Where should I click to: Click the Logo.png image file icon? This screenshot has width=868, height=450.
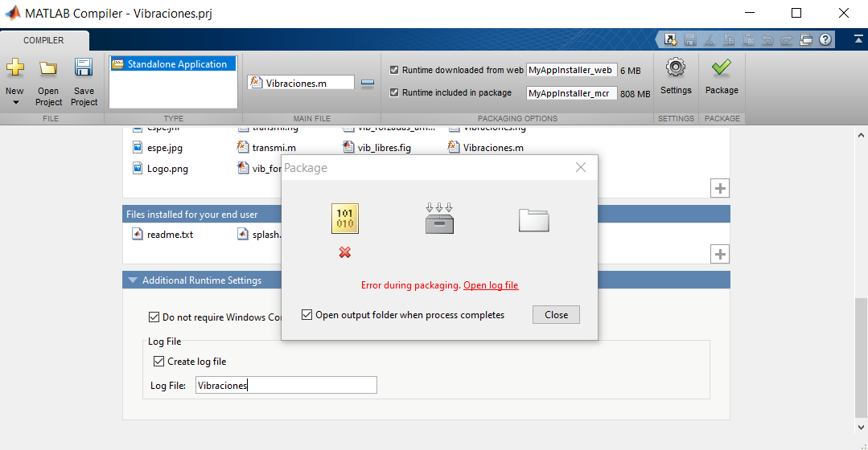tap(138, 169)
